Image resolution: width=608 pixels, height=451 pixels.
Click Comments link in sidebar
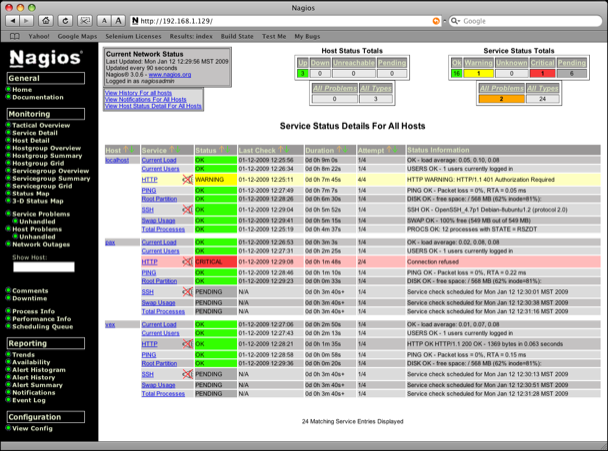(30, 291)
